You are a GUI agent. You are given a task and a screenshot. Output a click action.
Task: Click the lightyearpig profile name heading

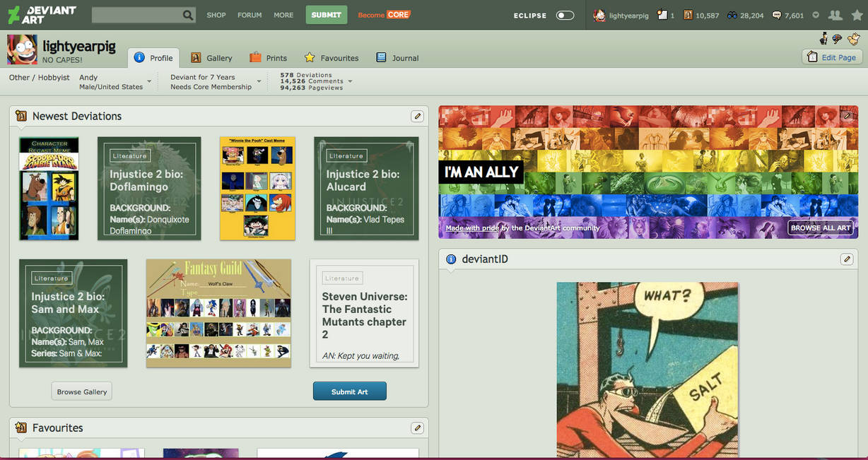pyautogui.click(x=79, y=46)
